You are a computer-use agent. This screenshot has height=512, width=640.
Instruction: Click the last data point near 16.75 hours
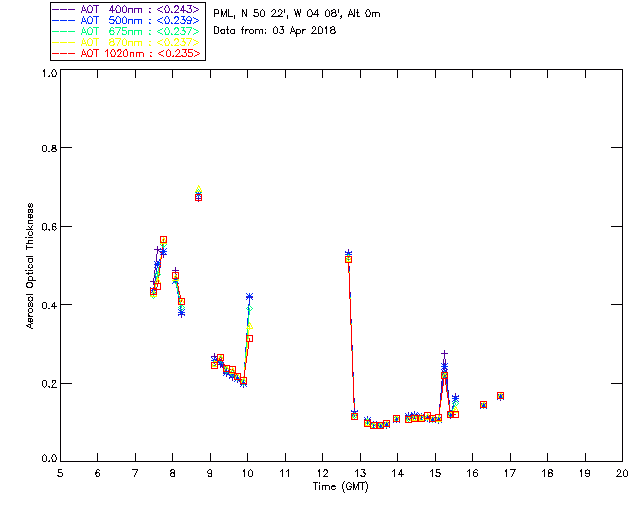tap(500, 396)
